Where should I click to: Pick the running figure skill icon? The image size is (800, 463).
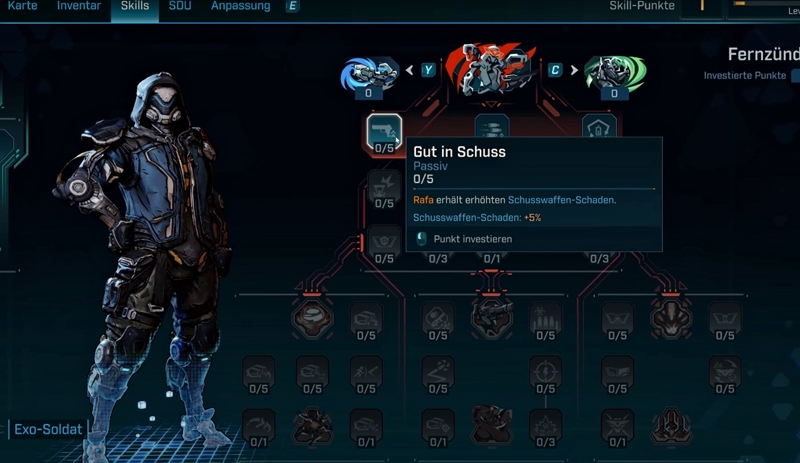pyautogui.click(x=366, y=377)
